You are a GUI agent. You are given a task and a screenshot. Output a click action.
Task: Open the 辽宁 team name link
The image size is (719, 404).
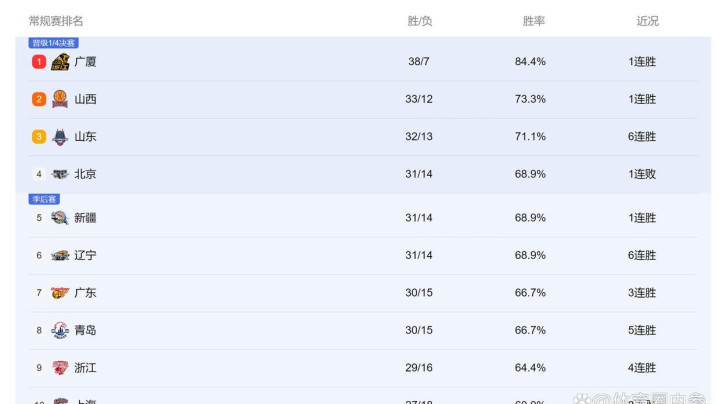coord(85,256)
